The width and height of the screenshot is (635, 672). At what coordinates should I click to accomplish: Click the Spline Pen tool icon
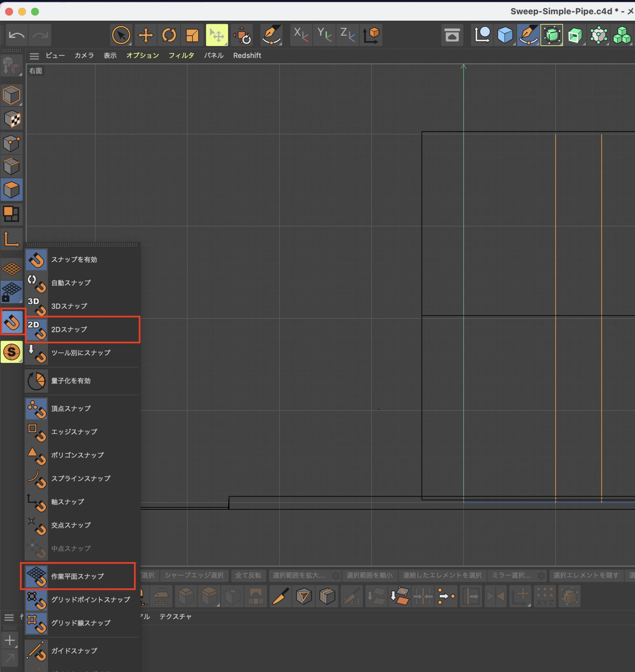click(x=271, y=35)
